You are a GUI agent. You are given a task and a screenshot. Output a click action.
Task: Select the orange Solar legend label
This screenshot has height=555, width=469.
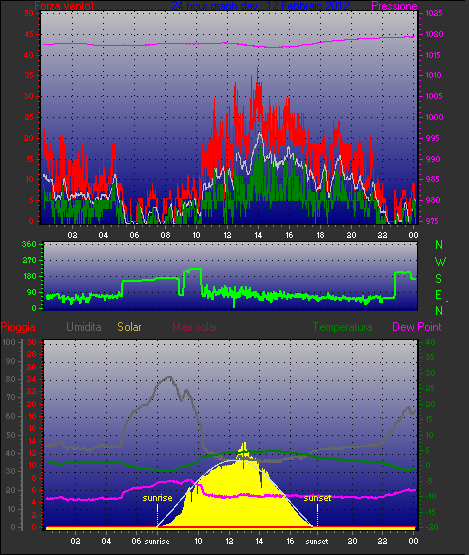pyautogui.click(x=129, y=327)
